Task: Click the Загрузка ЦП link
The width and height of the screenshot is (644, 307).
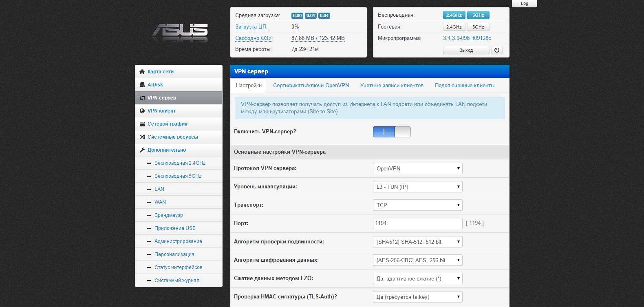Action: pyautogui.click(x=251, y=27)
